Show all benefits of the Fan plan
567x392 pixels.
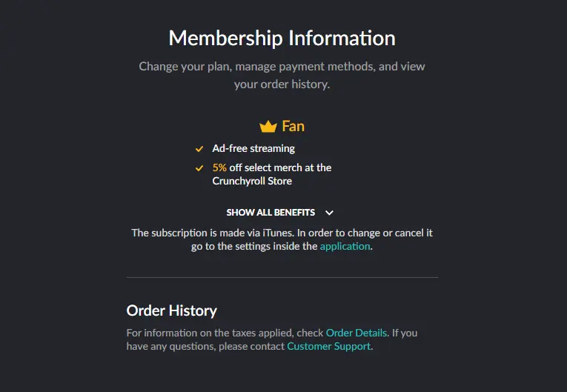271,213
